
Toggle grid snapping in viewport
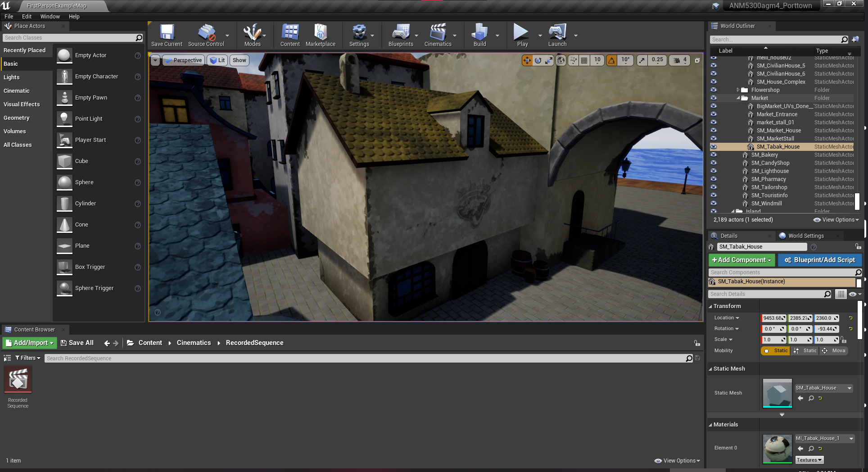click(x=584, y=60)
